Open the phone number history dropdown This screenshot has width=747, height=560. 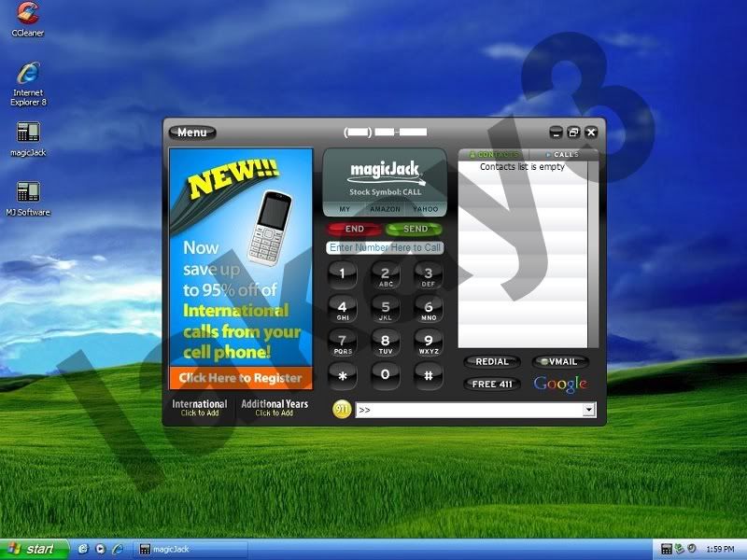(588, 409)
